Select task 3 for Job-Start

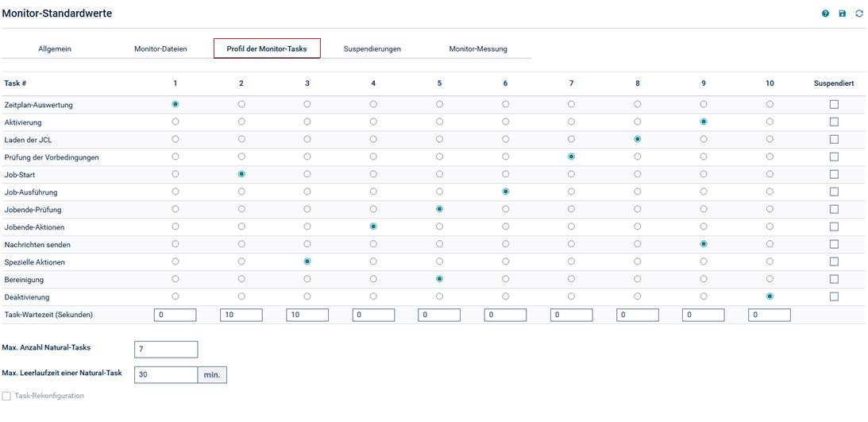(x=307, y=174)
